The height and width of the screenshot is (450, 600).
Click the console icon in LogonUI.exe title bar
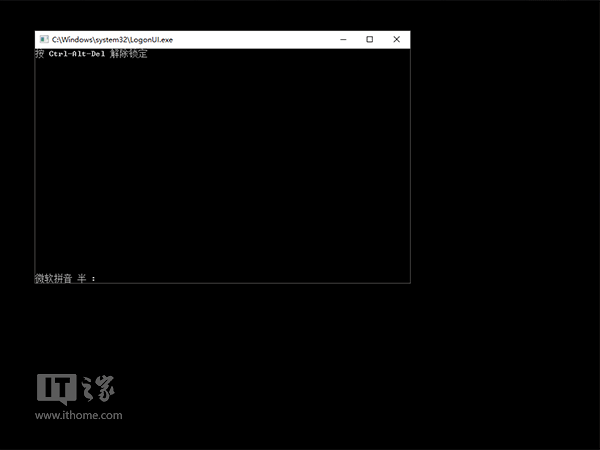click(44, 39)
